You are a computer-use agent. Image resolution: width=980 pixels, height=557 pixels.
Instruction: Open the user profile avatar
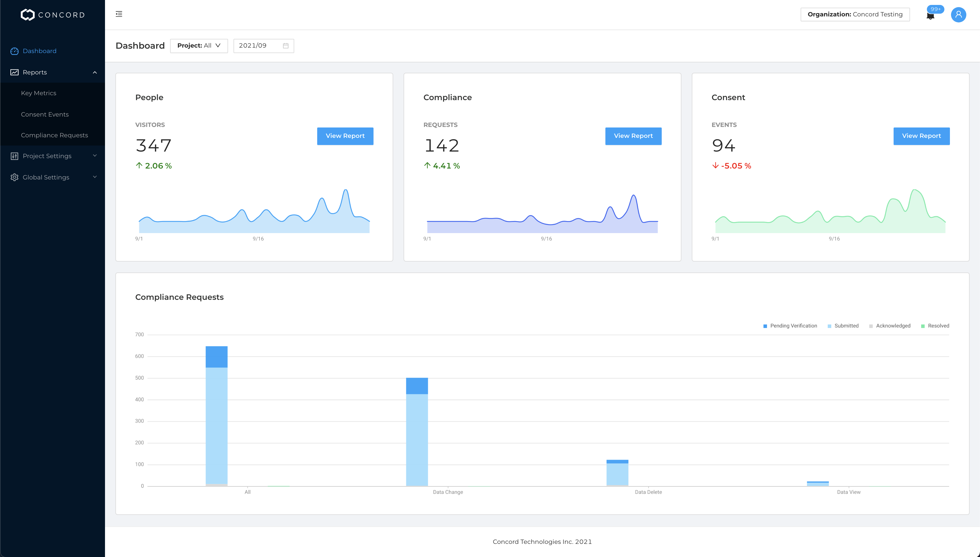(958, 14)
